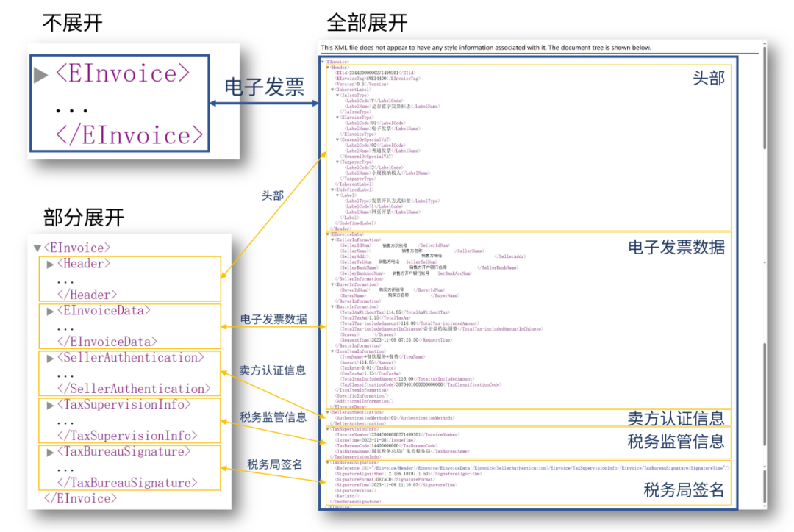Collapse the <BasicInformation> node in full view
Image resolution: width=794 pixels, height=532 pixels.
click(332, 306)
